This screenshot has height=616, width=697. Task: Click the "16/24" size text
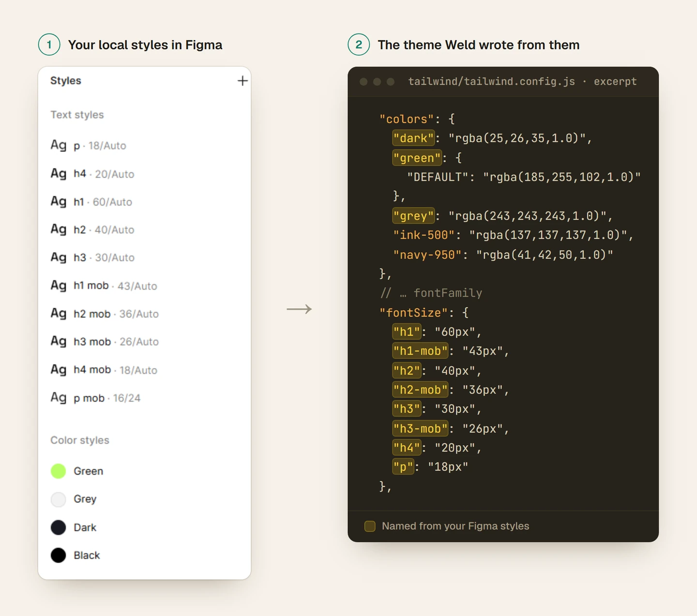[127, 398]
